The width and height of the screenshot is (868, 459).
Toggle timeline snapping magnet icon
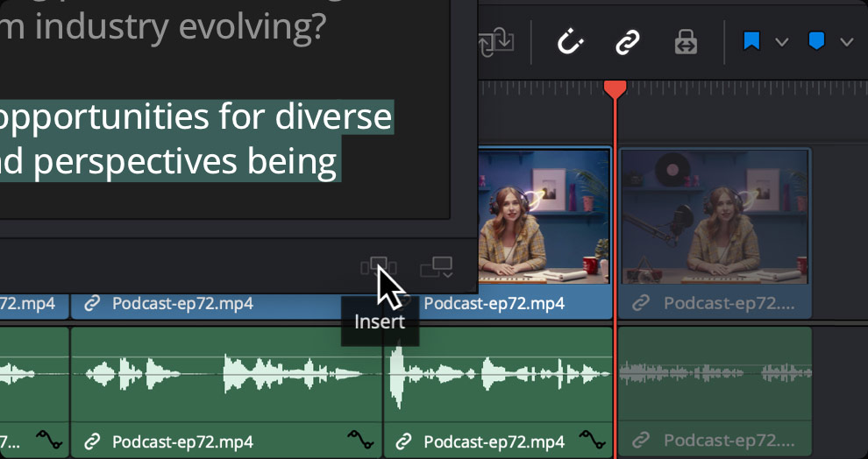pos(571,42)
